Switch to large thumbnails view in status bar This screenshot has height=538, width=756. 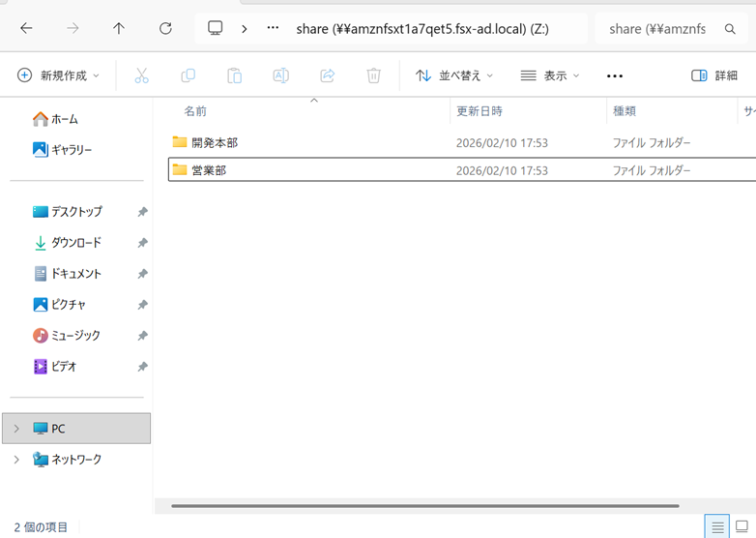pos(741,527)
